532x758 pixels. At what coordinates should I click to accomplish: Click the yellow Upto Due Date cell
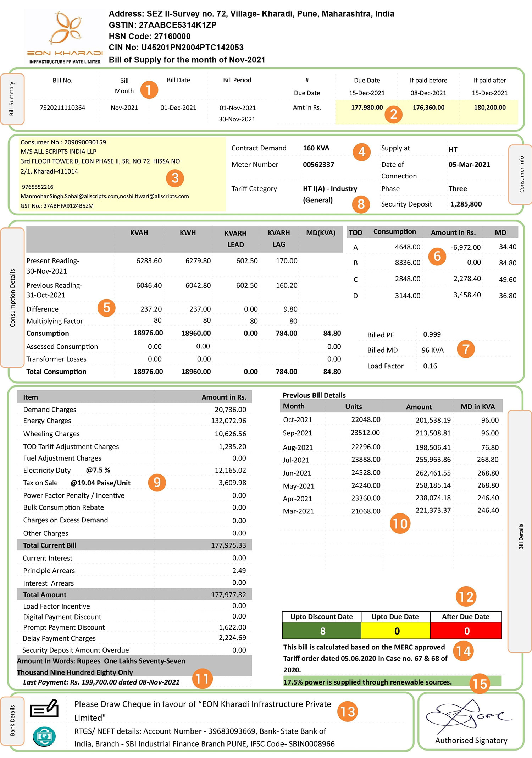coord(396,631)
